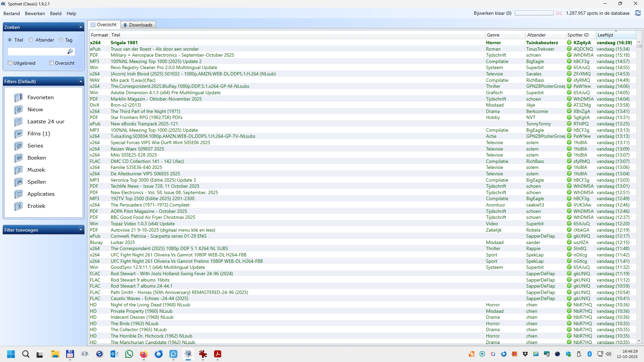Viewport: 644px width, 362px height.
Task: Click the search text input field
Action: [37, 51]
